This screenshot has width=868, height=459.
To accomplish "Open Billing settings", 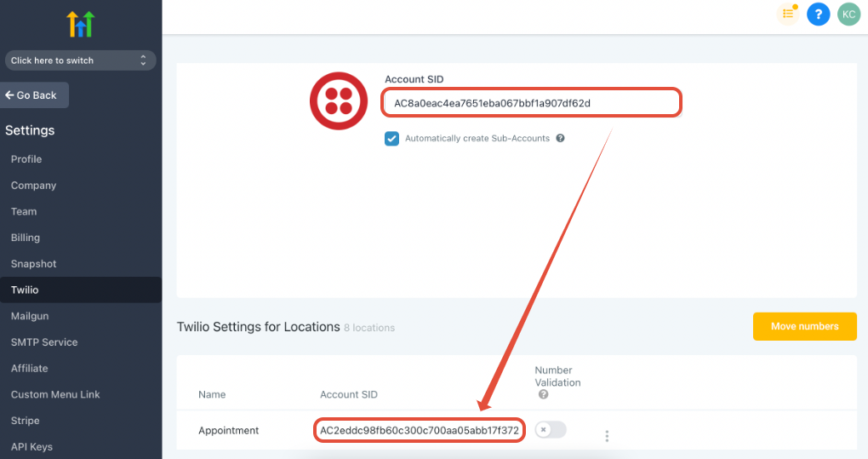I will [26, 238].
